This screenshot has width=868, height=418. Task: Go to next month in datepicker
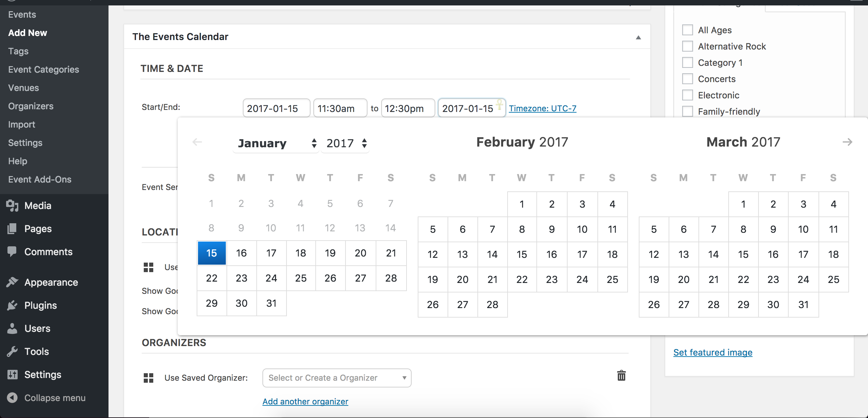click(x=847, y=142)
